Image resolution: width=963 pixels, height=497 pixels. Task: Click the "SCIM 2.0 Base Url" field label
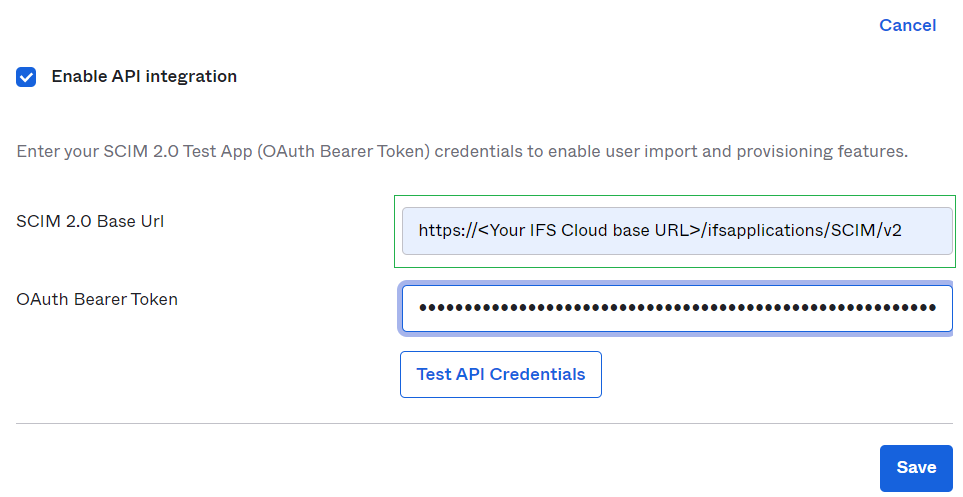tap(90, 222)
